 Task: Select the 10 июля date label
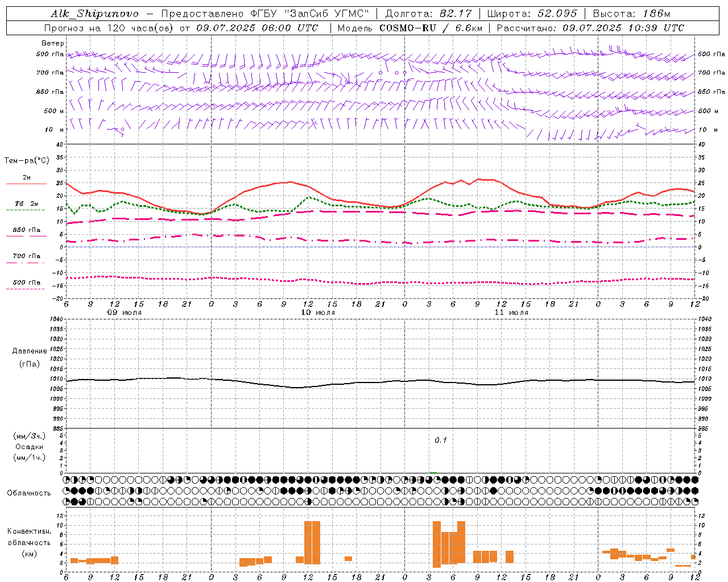(x=318, y=313)
